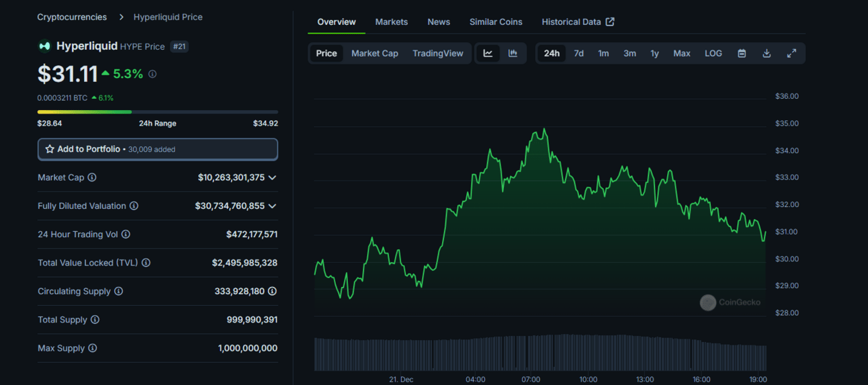Viewport: 868px width, 385px height.
Task: Click the Add to Portfolio button
Action: 158,149
